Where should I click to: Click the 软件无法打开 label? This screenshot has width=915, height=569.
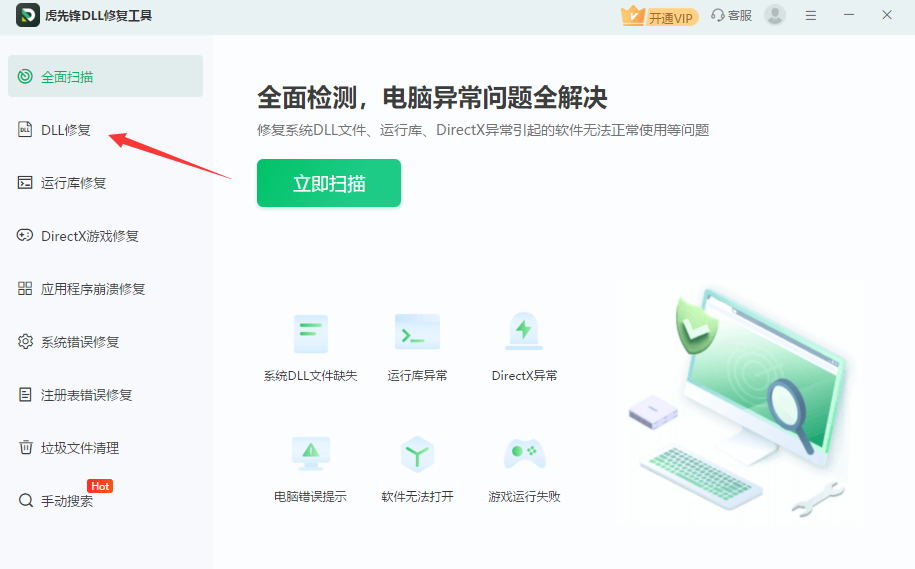[x=417, y=497]
